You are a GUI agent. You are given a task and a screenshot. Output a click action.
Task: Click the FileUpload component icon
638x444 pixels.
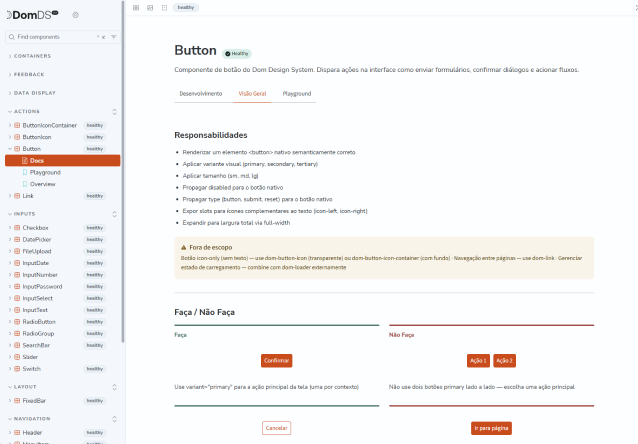pyautogui.click(x=17, y=252)
